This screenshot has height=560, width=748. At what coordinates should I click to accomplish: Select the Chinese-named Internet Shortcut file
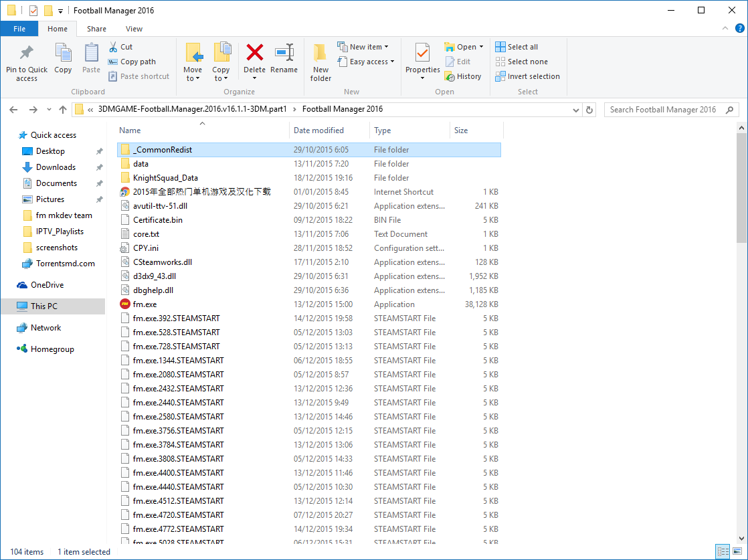point(309,192)
